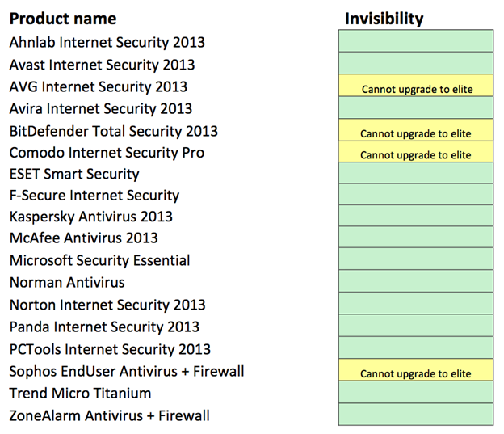The image size is (504, 434).
Task: Select Avira Internet Security 2013 product name
Action: point(101,108)
